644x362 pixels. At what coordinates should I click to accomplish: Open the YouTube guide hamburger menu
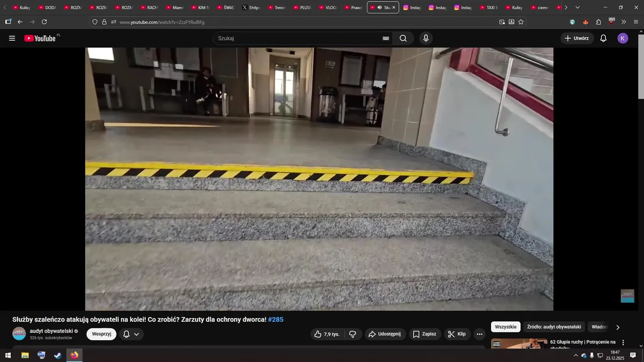click(x=12, y=38)
